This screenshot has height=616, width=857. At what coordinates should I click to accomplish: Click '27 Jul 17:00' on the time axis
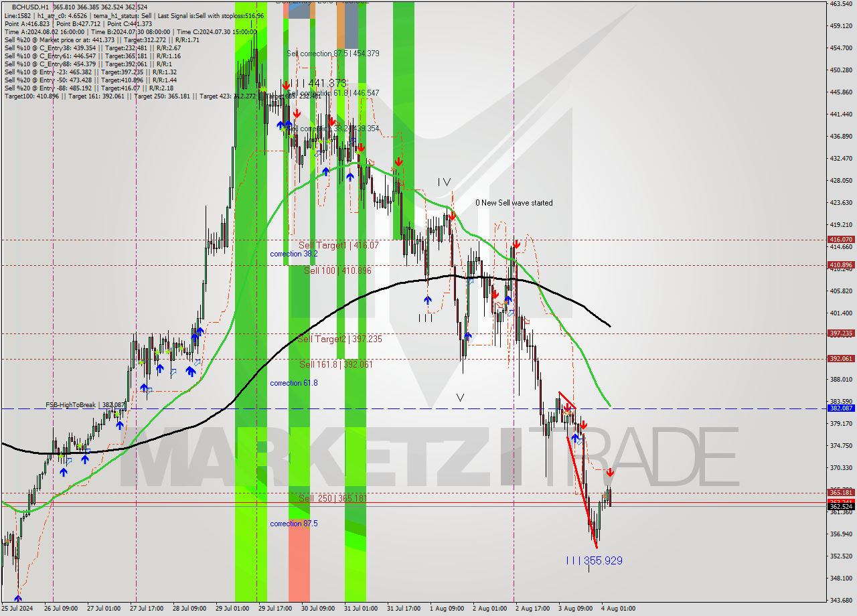[147, 609]
